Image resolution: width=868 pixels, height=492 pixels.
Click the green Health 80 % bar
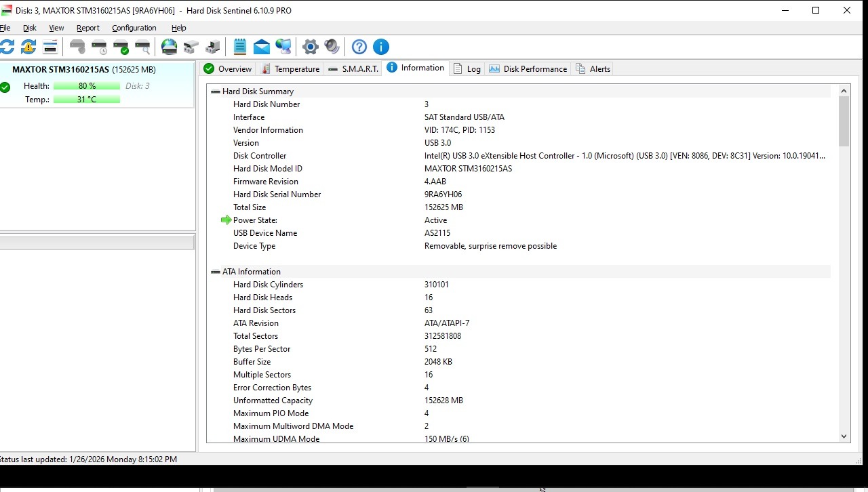click(x=87, y=86)
